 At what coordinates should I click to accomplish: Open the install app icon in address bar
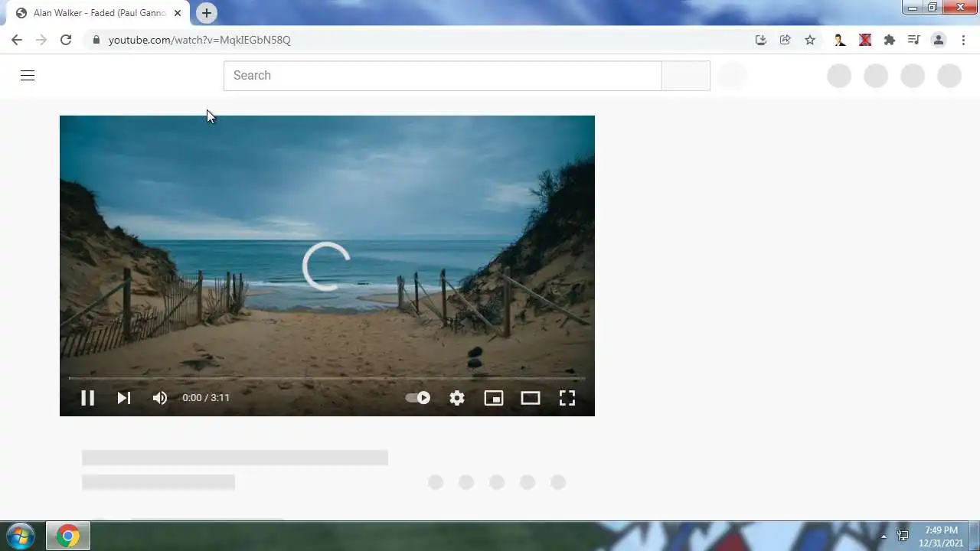tap(760, 40)
